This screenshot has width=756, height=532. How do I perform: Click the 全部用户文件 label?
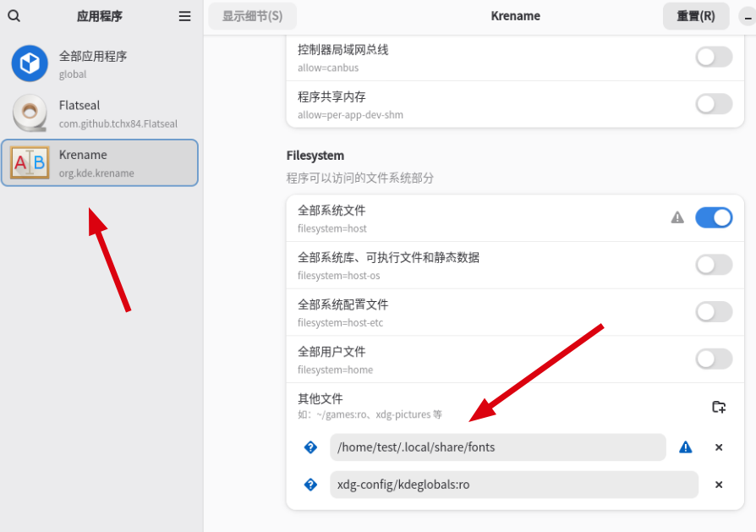[331, 352]
